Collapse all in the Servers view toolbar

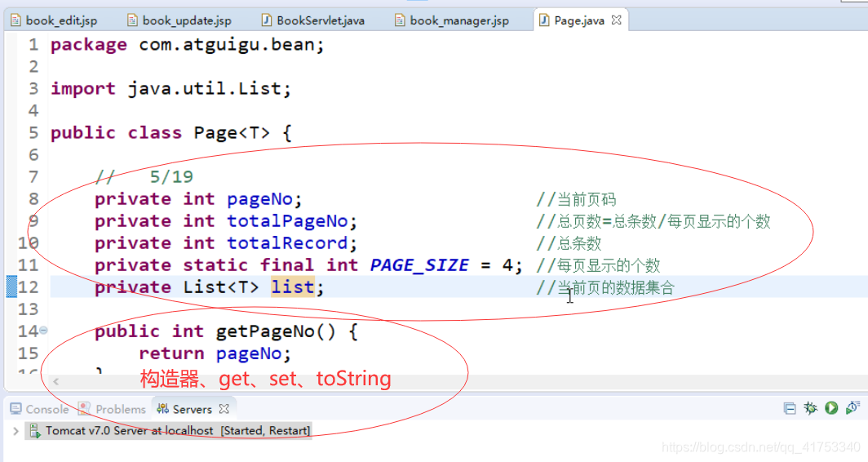tap(790, 409)
